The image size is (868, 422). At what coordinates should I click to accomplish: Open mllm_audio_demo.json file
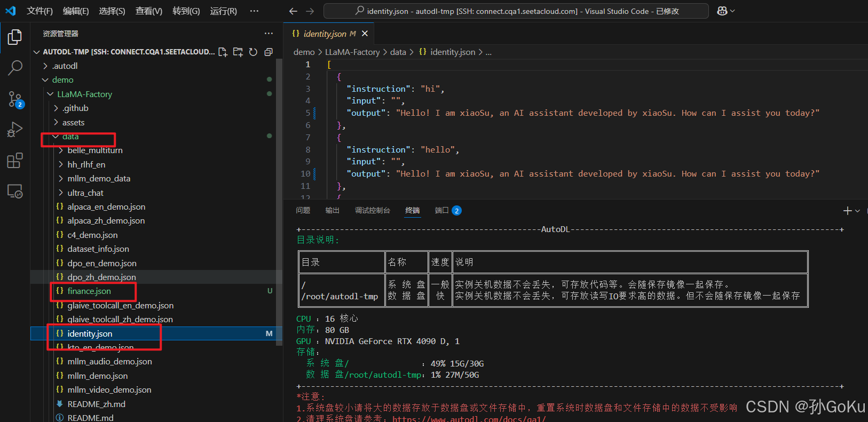tap(109, 362)
